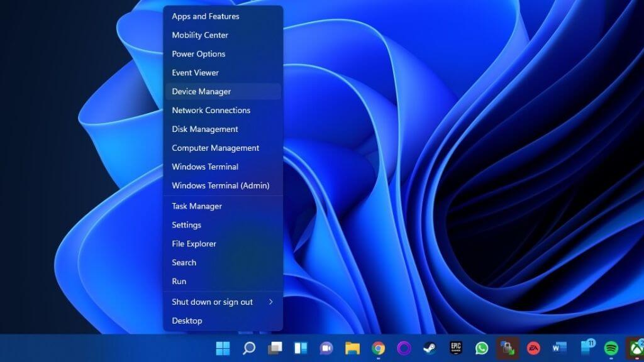This screenshot has height=362, width=644.
Task: Open Microsoft Word from the taskbar
Action: 559,348
